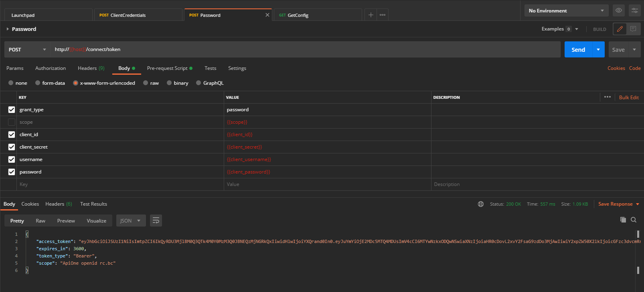Open the POST method dropdown
The width and height of the screenshot is (644, 292).
click(x=27, y=49)
